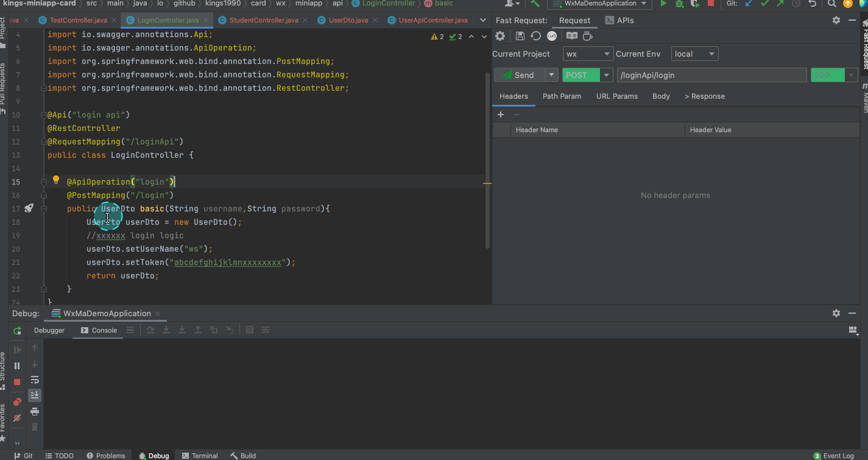868x460 pixels.
Task: Click the rocket gutter icon on line 17
Action: coord(29,208)
